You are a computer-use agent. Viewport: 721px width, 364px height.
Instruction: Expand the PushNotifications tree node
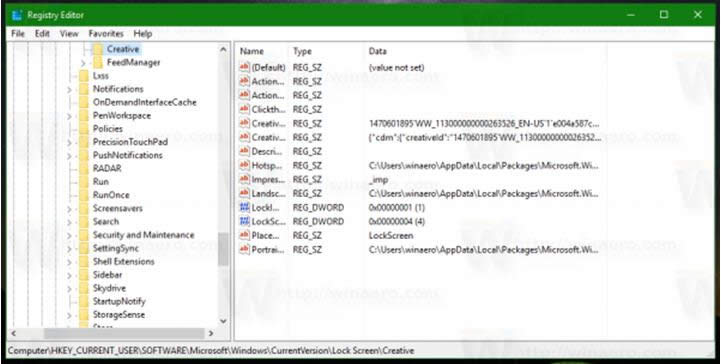pos(69,156)
